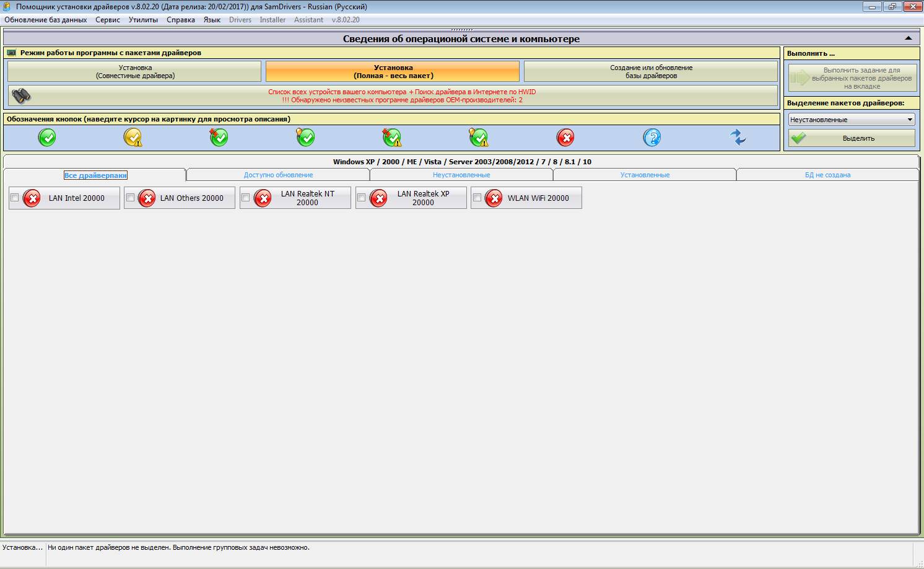This screenshot has height=569, width=924.
Task: Click the blue question mark legend icon
Action: click(x=652, y=137)
